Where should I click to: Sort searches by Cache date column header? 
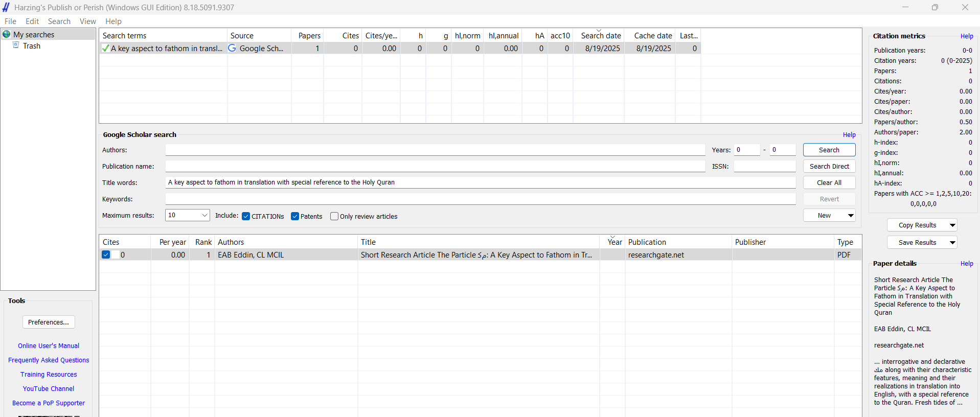650,35
